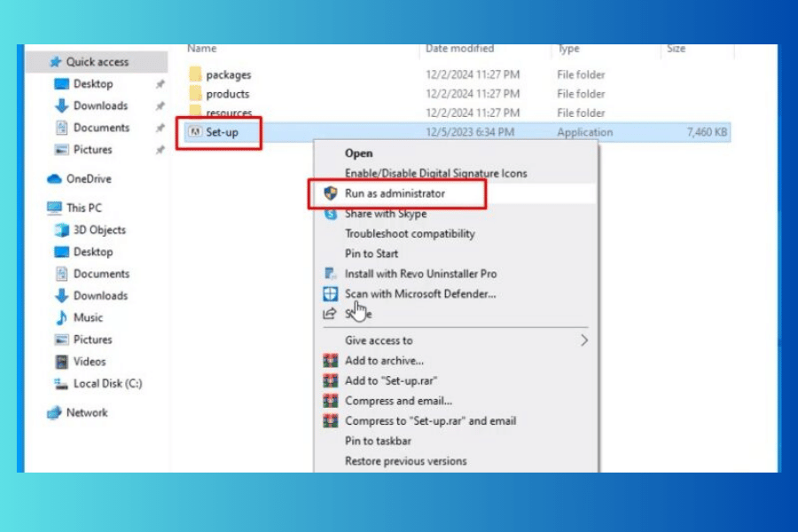Select Network in the navigation pane
Image resolution: width=798 pixels, height=532 pixels.
pyautogui.click(x=86, y=413)
